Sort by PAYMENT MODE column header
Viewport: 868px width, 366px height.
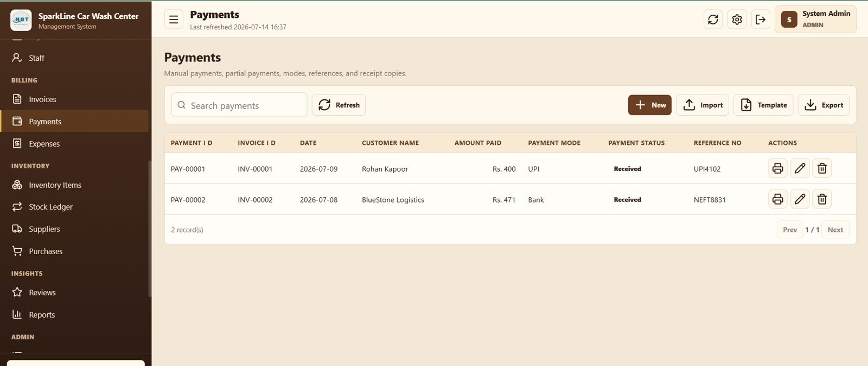(554, 143)
